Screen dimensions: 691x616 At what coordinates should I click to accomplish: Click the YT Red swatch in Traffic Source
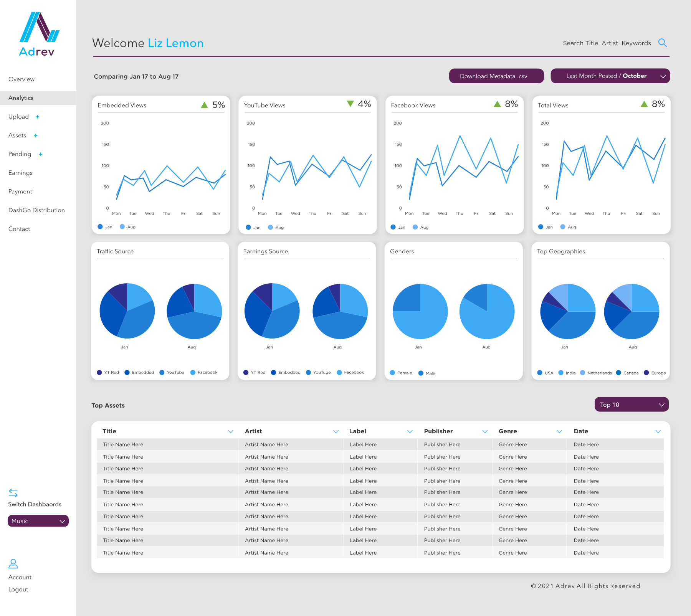[100, 372]
